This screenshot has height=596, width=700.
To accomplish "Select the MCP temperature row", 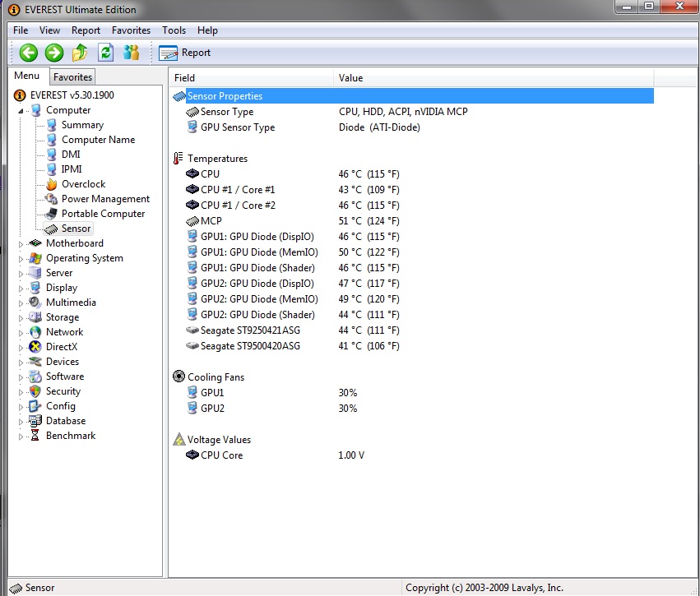I will tap(413, 221).
